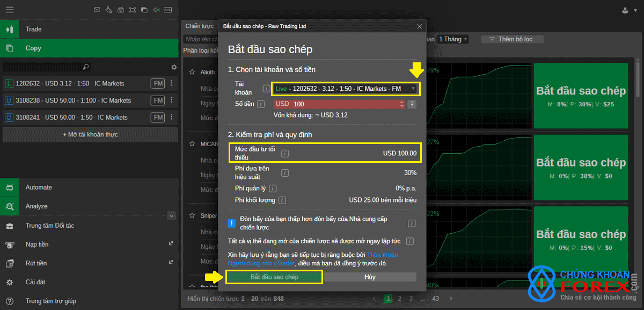Click the UI mode icon in top toolbar
Screen dimensions: 644x310
click(x=168, y=10)
